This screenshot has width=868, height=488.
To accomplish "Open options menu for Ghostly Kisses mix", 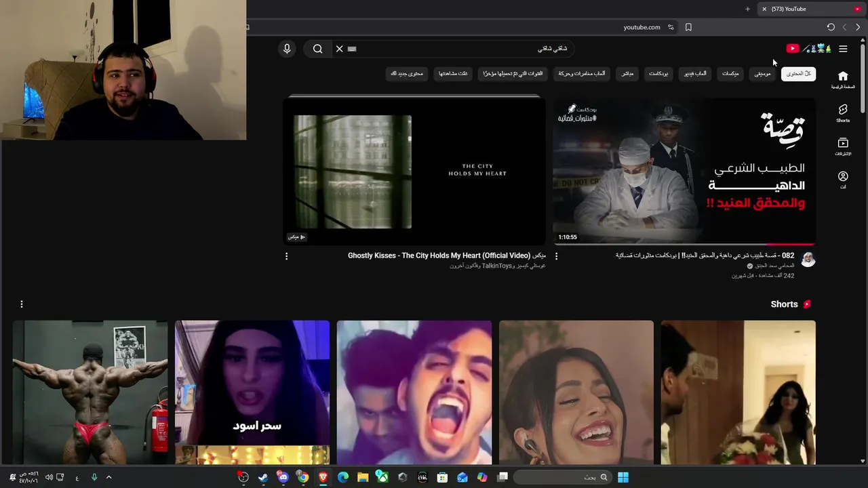I will pyautogui.click(x=286, y=256).
